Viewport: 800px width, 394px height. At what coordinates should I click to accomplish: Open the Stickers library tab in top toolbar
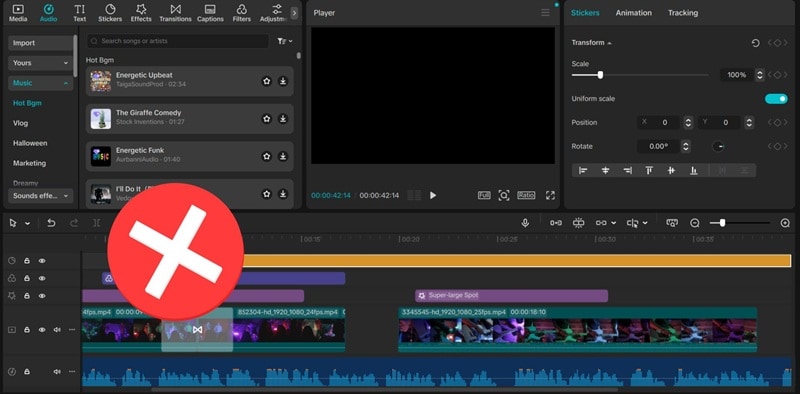110,13
